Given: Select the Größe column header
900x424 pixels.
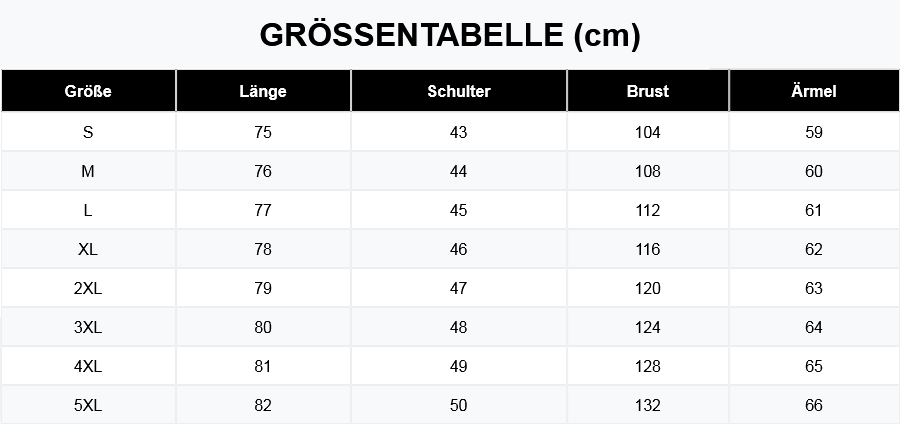Looking at the screenshot, I should [88, 91].
